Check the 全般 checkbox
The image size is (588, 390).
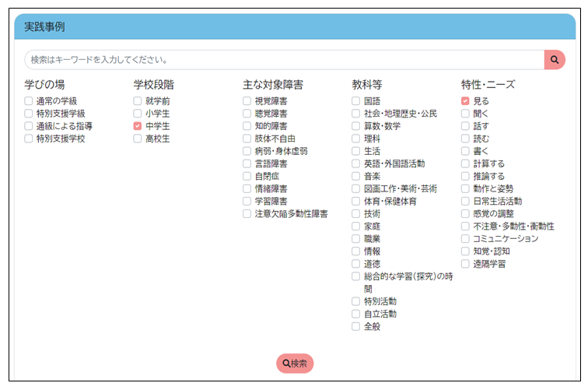click(x=356, y=326)
